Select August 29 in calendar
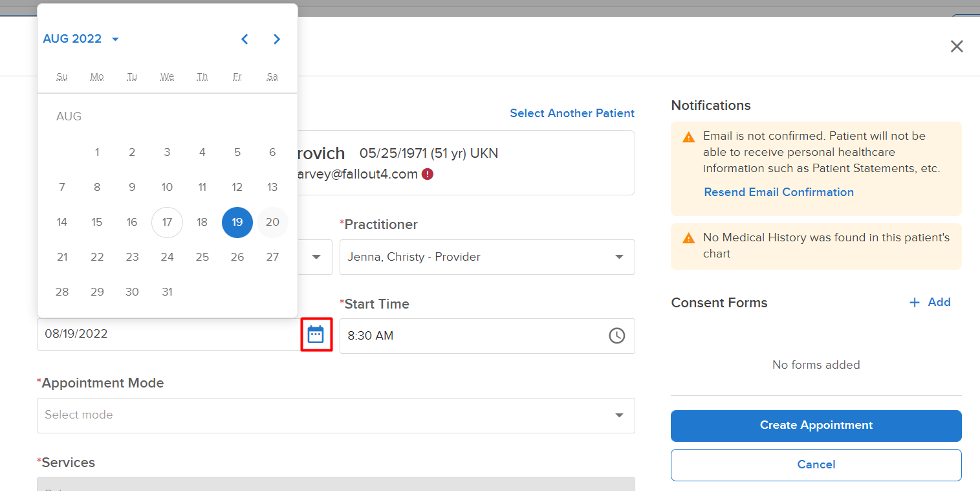This screenshot has width=980, height=491. click(97, 292)
